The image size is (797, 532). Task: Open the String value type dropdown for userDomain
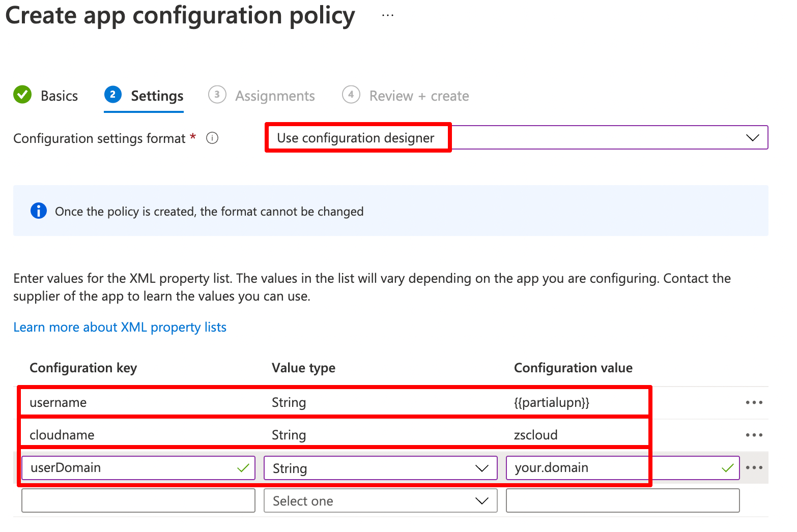pyautogui.click(x=481, y=467)
